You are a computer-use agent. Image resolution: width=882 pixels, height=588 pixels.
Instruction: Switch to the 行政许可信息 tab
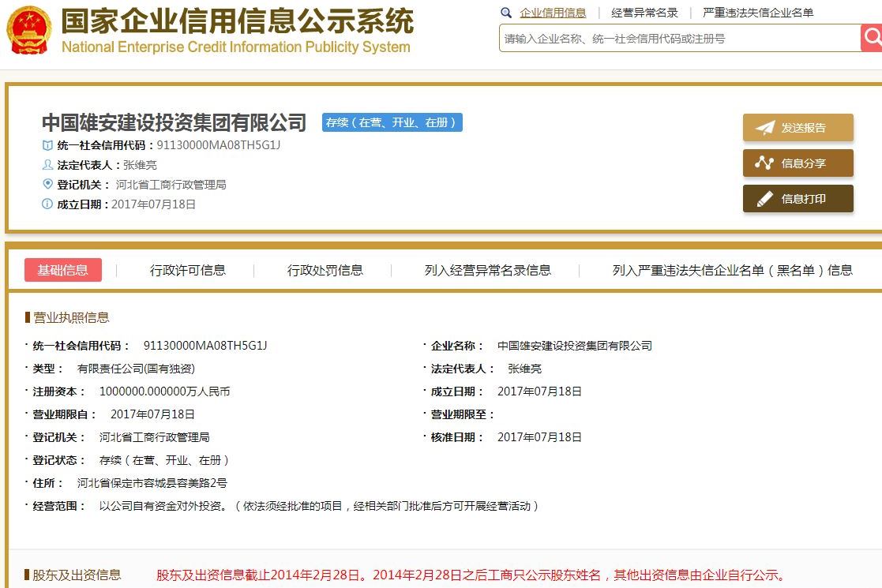click(188, 270)
